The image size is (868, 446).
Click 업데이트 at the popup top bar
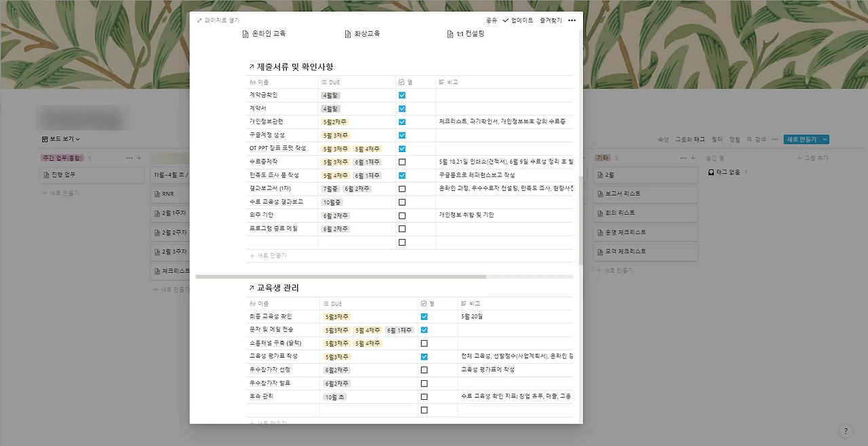518,20
